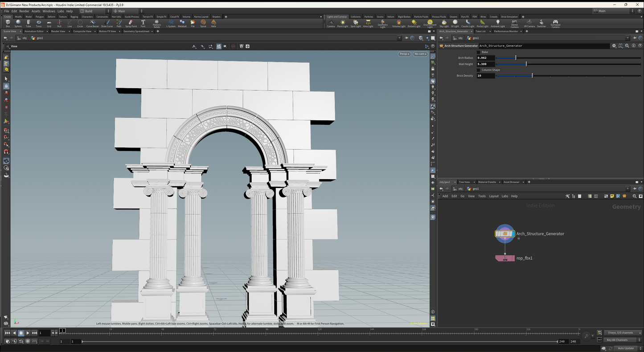Click the Arch Radius value field
The image size is (644, 352).
486,58
